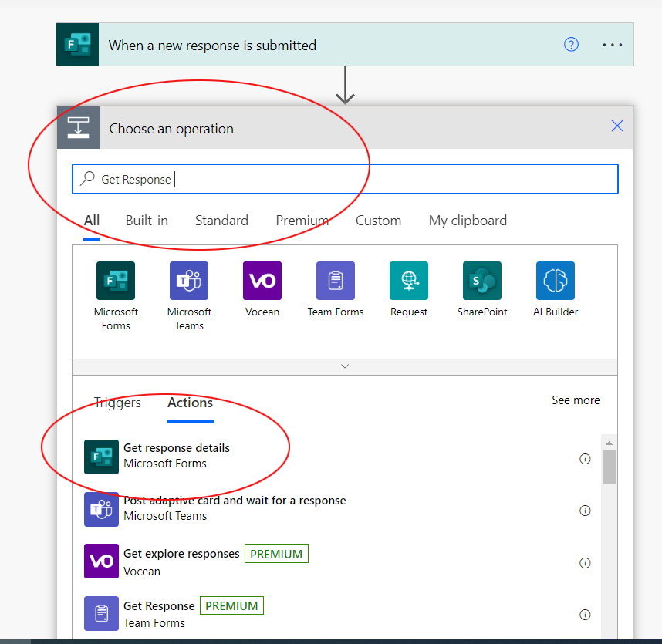Image resolution: width=662 pixels, height=644 pixels.
Task: Click the Request connector icon
Action: (x=408, y=281)
